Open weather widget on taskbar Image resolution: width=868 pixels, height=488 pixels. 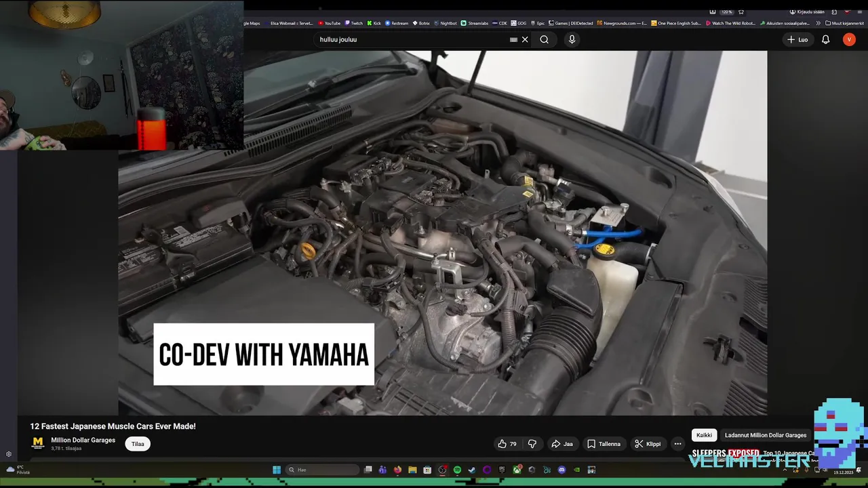[18, 470]
